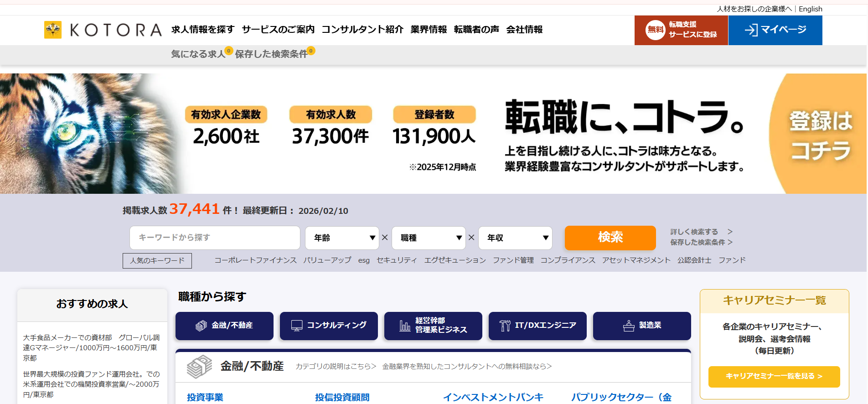Open コンサルタント紹介 menu item

(362, 30)
